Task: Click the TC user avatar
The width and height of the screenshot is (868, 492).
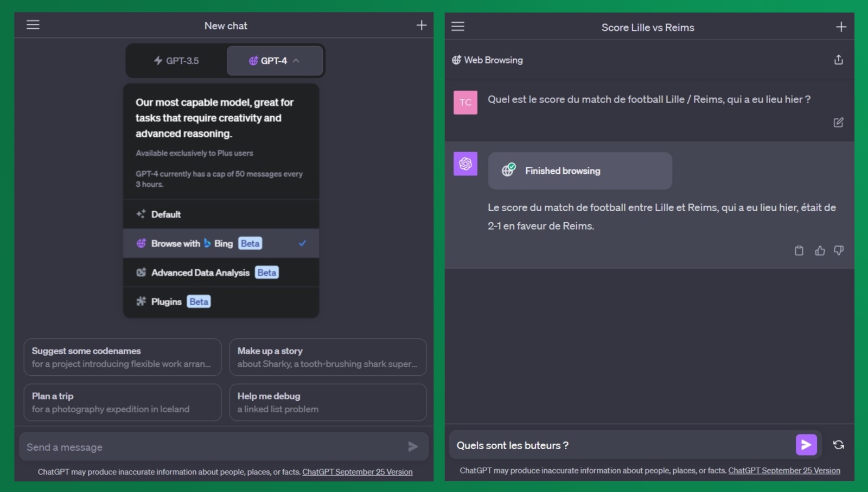Action: [465, 102]
